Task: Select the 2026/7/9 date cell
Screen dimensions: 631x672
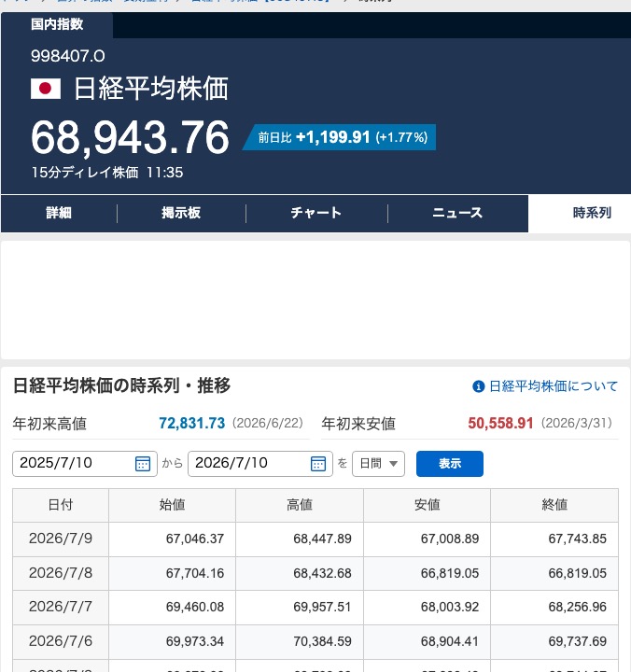Action: click(x=61, y=539)
